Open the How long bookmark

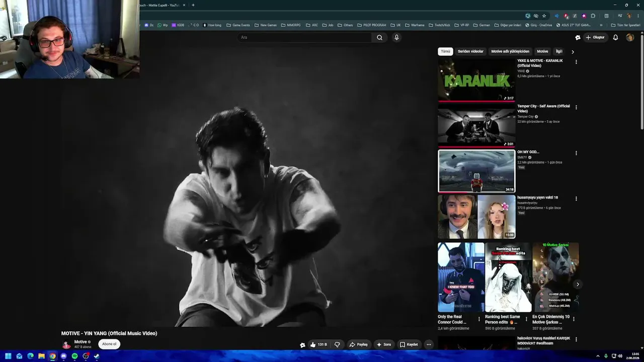(212, 25)
